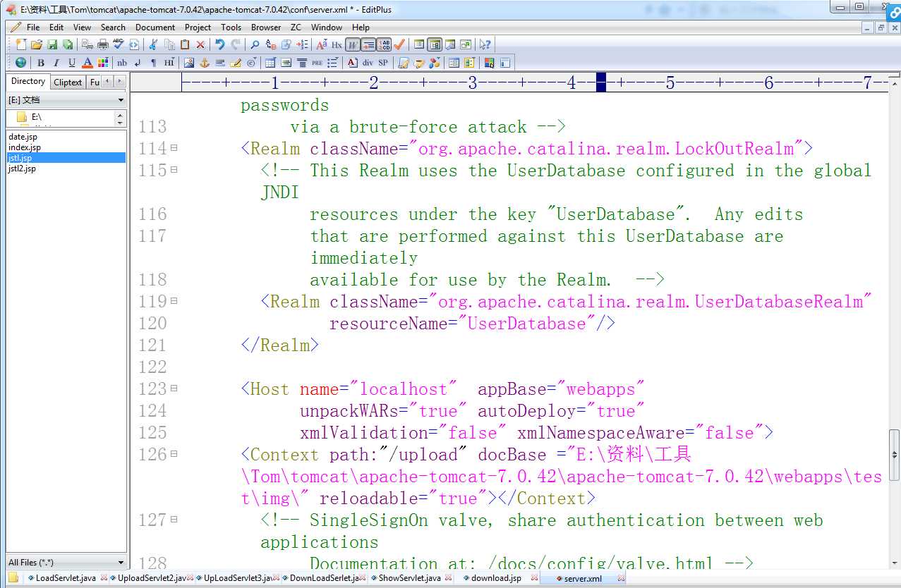This screenshot has height=588, width=901.
Task: Open the All Files filter dropdown
Action: pos(121,562)
